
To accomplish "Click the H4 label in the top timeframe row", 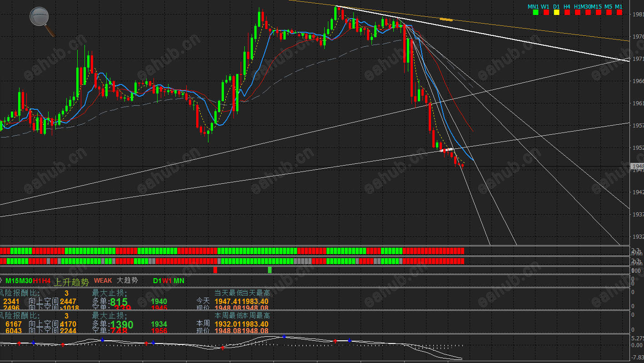I will [567, 6].
